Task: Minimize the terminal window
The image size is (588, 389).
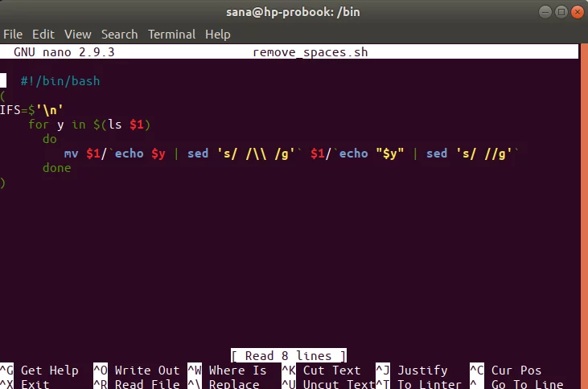Action: pos(545,12)
